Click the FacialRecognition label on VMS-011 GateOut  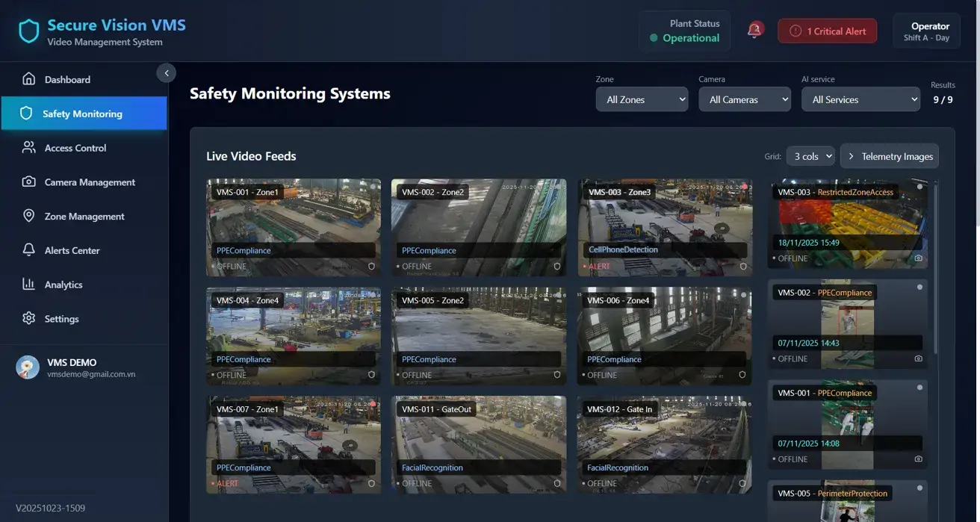[432, 467]
